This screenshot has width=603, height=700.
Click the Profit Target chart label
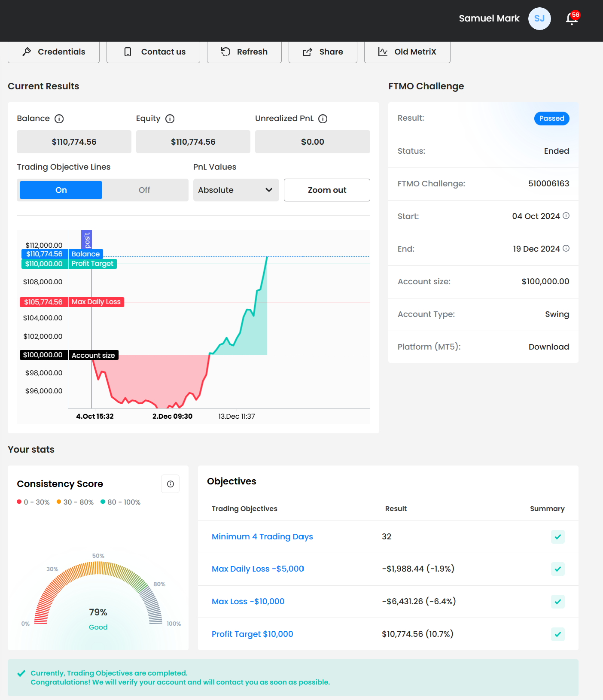[x=92, y=264]
